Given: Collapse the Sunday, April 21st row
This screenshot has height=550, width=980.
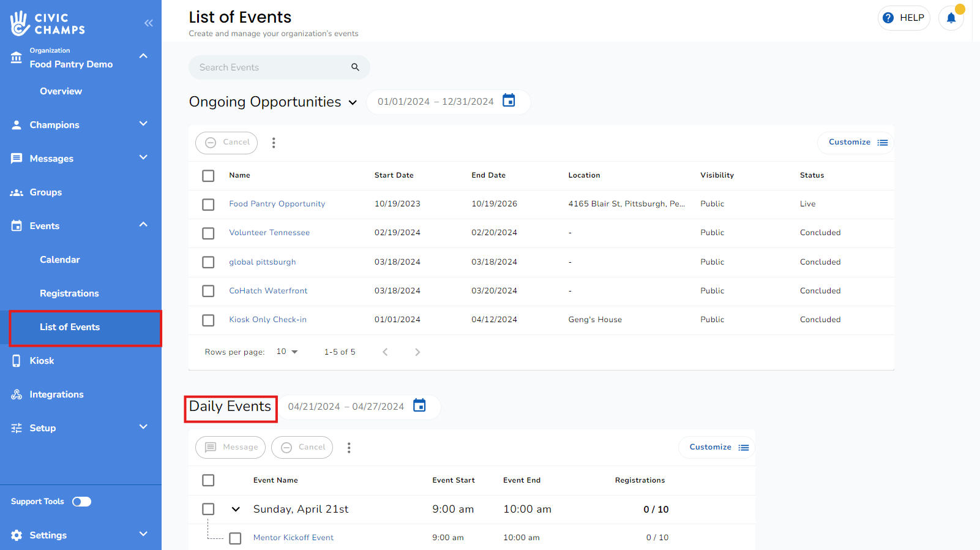Looking at the screenshot, I should point(236,509).
